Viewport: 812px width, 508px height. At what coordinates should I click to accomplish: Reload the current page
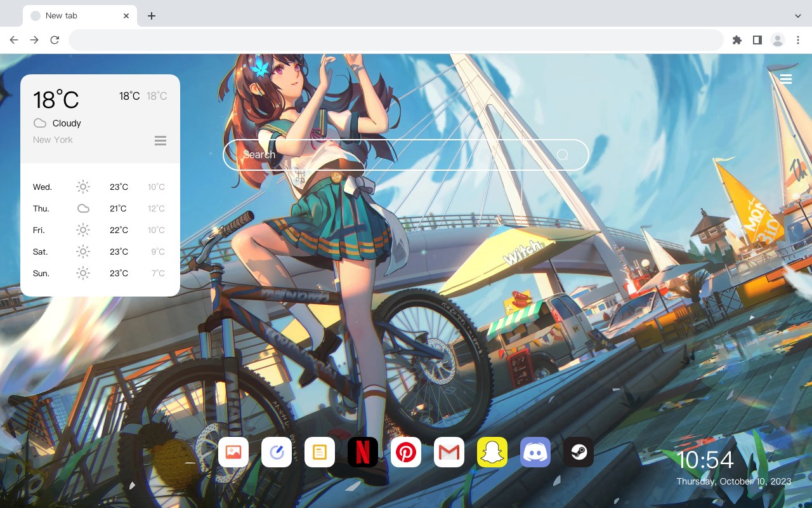point(55,40)
